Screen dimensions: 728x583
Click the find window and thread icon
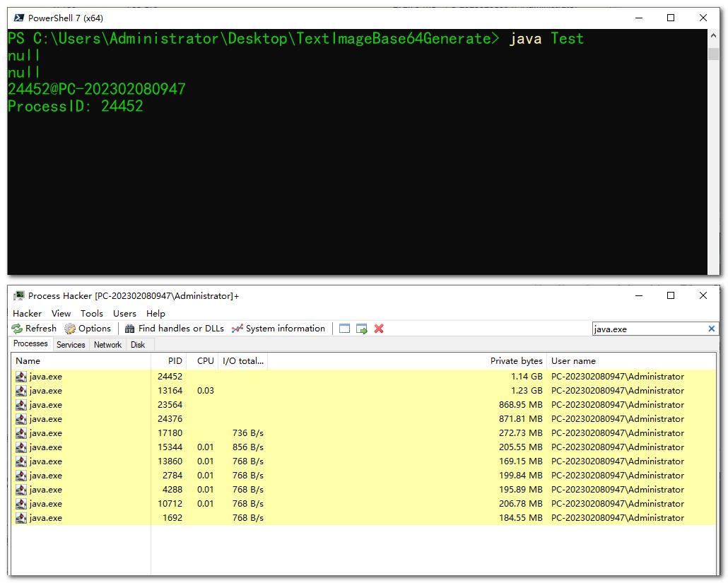point(362,329)
